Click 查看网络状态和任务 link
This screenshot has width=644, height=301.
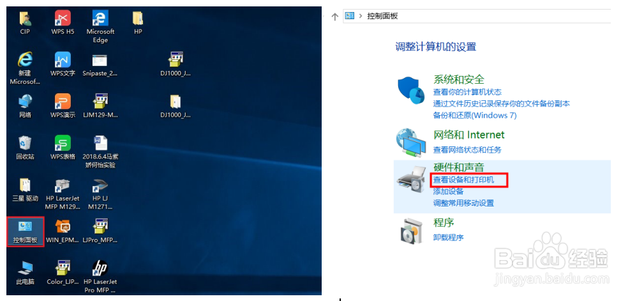tap(467, 150)
